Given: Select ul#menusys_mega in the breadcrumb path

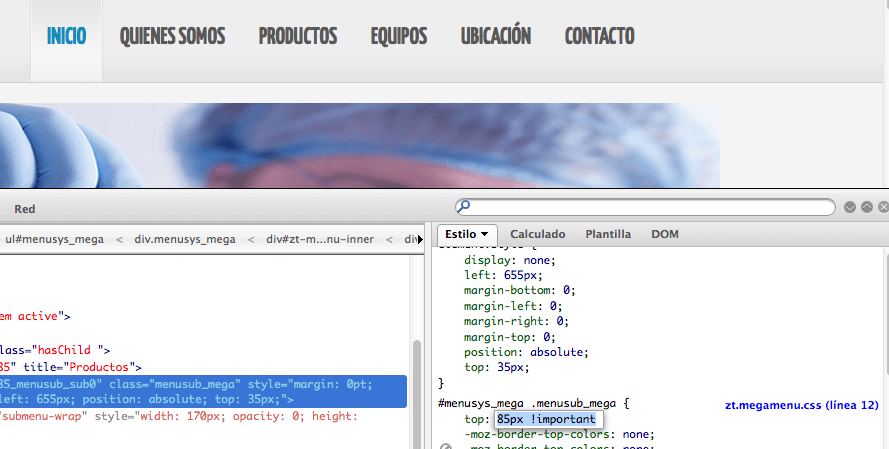Looking at the screenshot, I should pos(54,239).
